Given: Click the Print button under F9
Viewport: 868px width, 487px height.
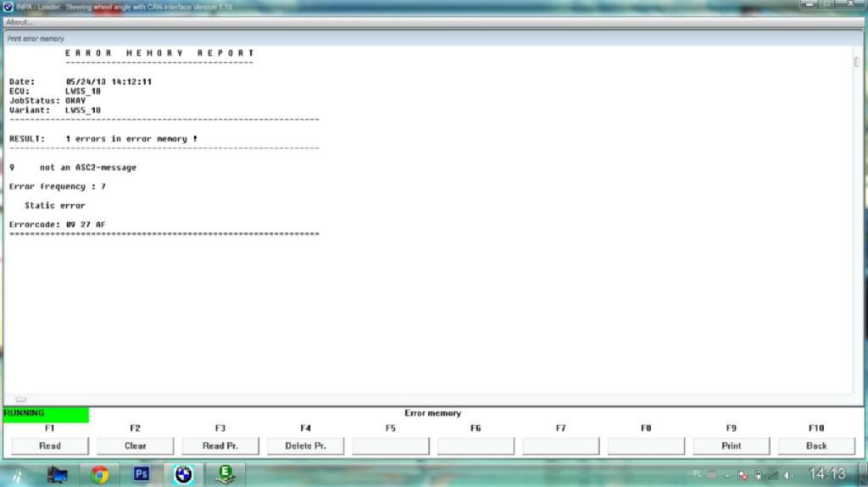Looking at the screenshot, I should point(732,445).
